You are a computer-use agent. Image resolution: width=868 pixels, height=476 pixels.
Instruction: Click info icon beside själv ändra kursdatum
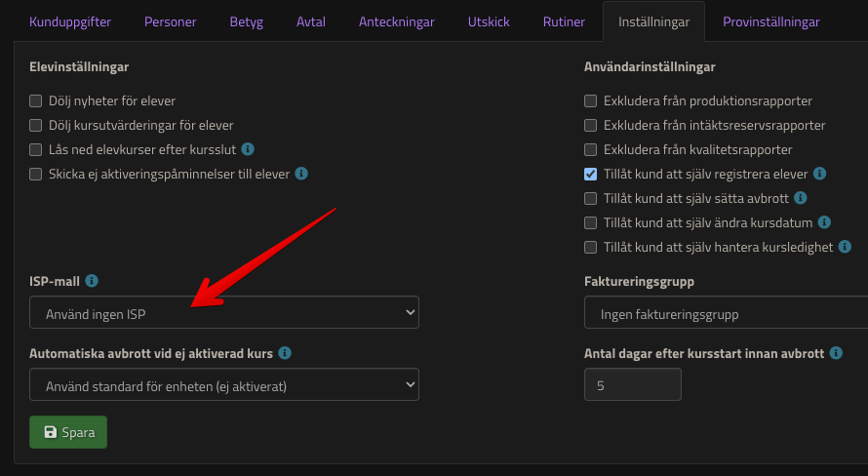pyautogui.click(x=824, y=222)
